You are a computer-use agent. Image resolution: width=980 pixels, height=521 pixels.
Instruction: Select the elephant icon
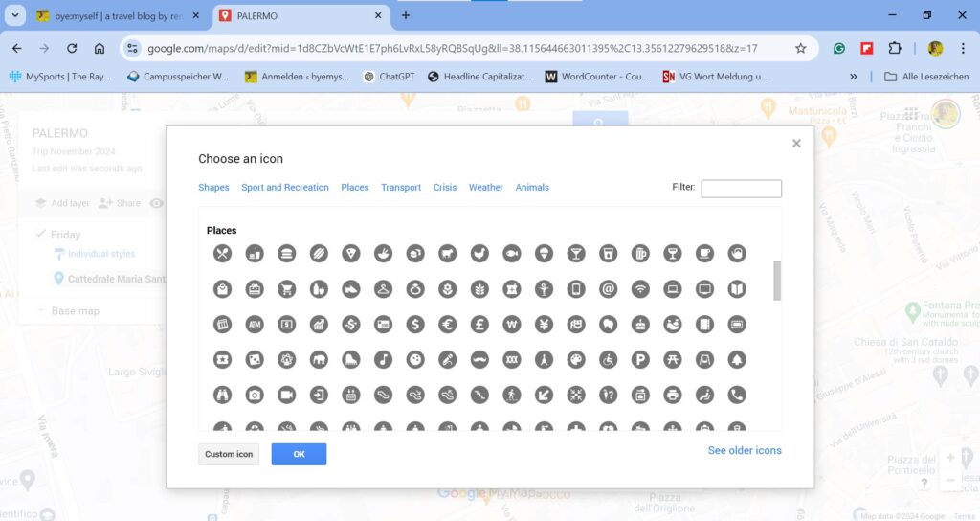point(319,360)
